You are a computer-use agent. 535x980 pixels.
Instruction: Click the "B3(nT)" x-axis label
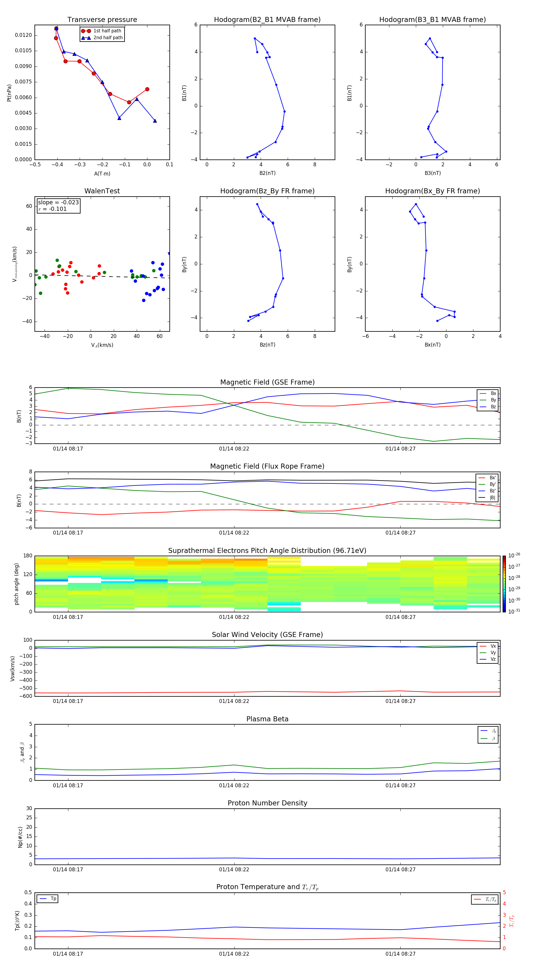click(432, 173)
